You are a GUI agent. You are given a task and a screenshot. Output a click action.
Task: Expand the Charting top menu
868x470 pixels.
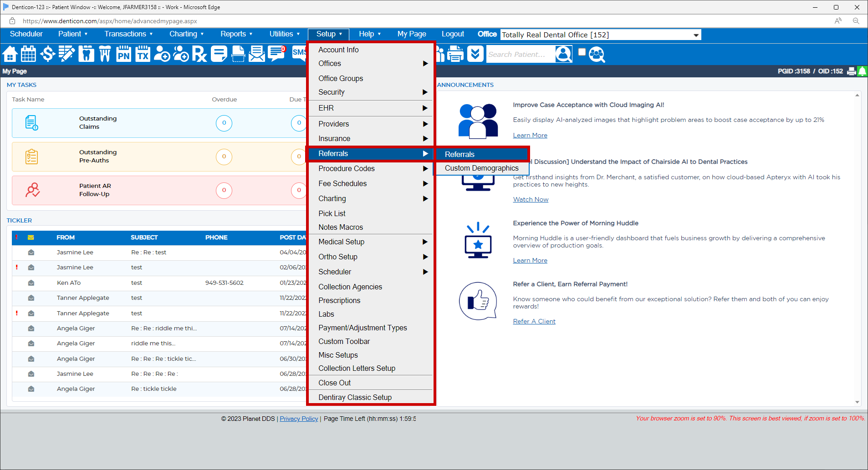[187, 34]
